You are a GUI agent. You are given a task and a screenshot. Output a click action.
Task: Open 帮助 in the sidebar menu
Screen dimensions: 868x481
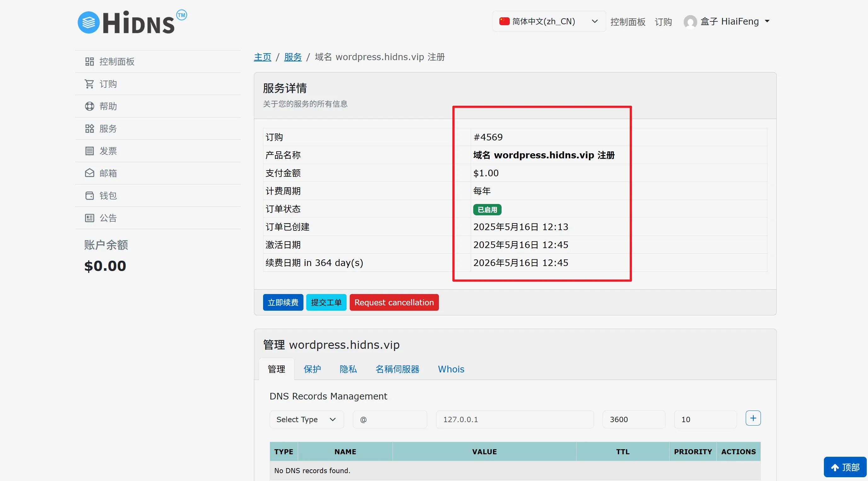pos(158,106)
